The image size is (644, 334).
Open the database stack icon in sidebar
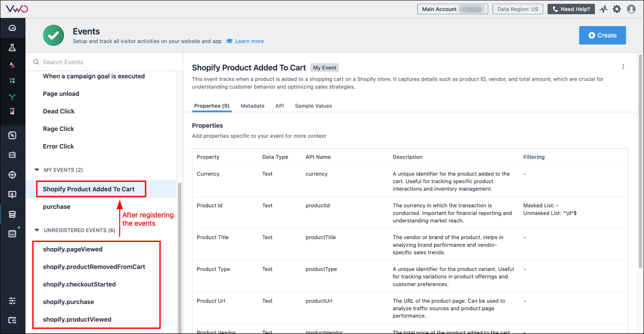click(12, 214)
